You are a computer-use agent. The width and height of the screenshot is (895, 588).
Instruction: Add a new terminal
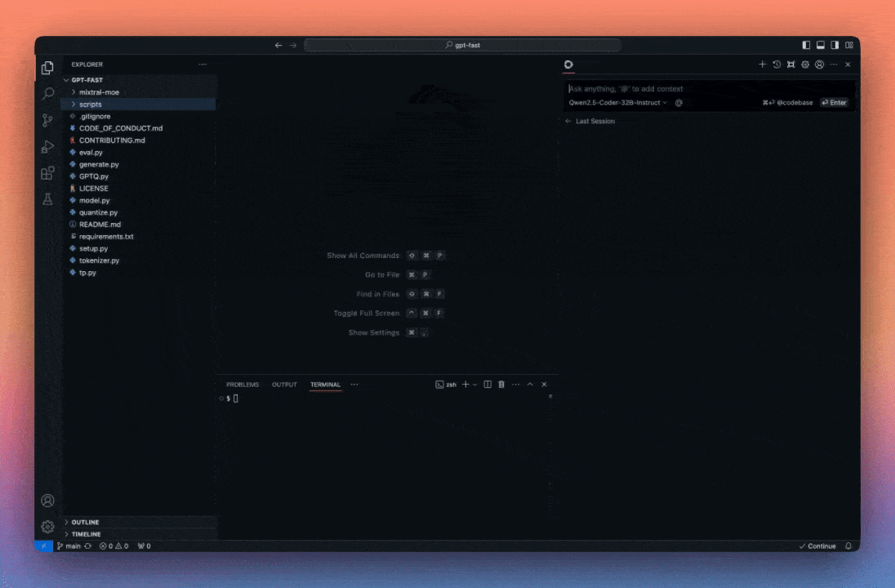pos(465,384)
